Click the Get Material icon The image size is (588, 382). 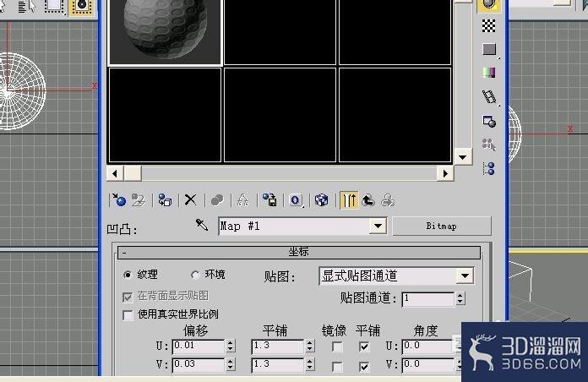click(119, 200)
